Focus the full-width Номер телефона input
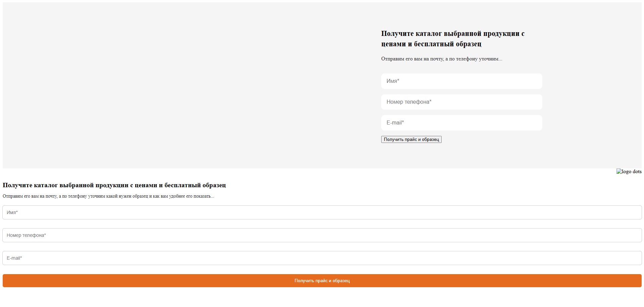The width and height of the screenshot is (644, 307). pyautogui.click(x=322, y=235)
